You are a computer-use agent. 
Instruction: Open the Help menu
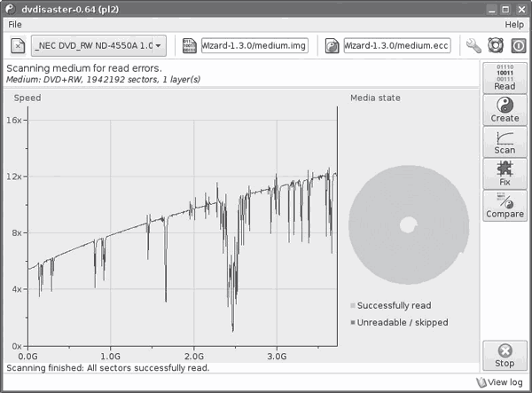coord(514,24)
